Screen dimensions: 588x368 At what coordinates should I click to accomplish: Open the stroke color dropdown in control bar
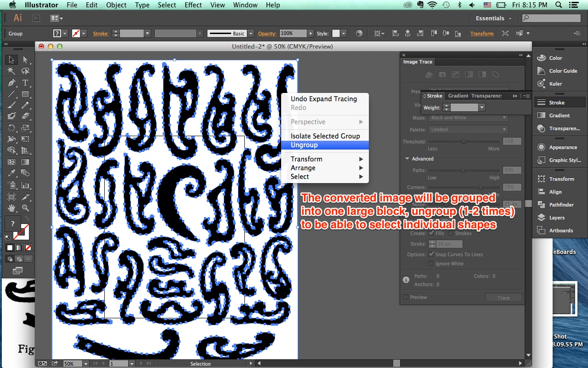(x=84, y=34)
